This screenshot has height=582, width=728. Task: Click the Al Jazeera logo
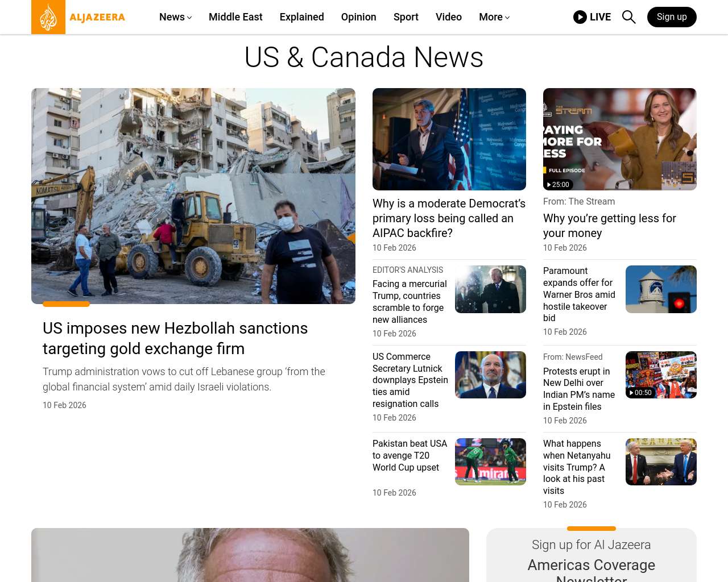click(x=78, y=17)
